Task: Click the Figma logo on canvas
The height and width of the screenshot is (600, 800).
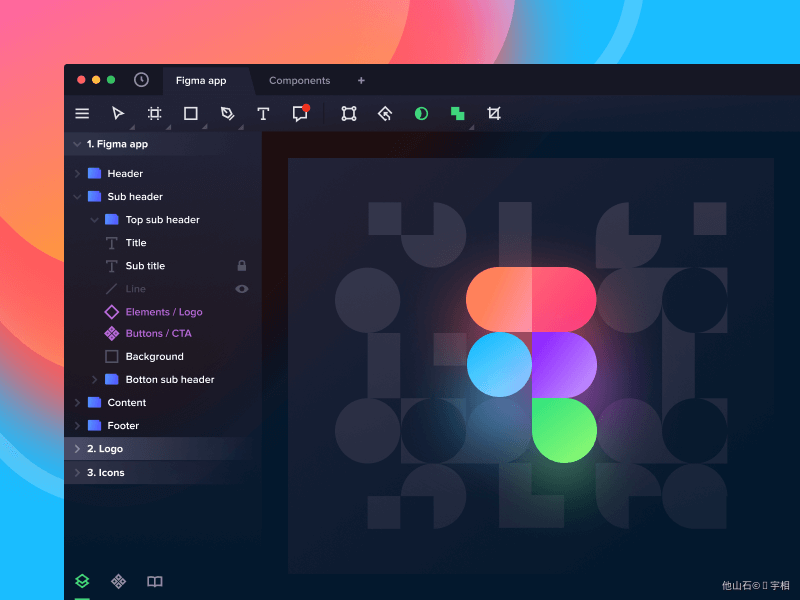Action: [531, 365]
